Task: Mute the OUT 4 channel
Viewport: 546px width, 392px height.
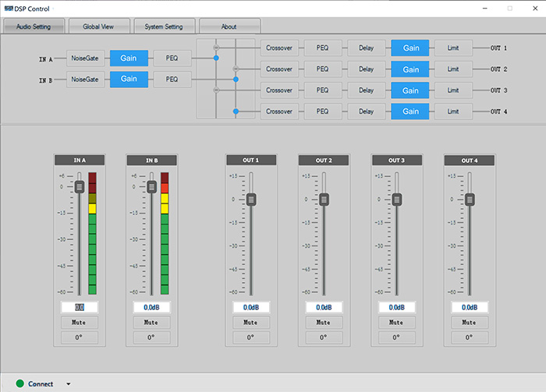Action: (470, 323)
